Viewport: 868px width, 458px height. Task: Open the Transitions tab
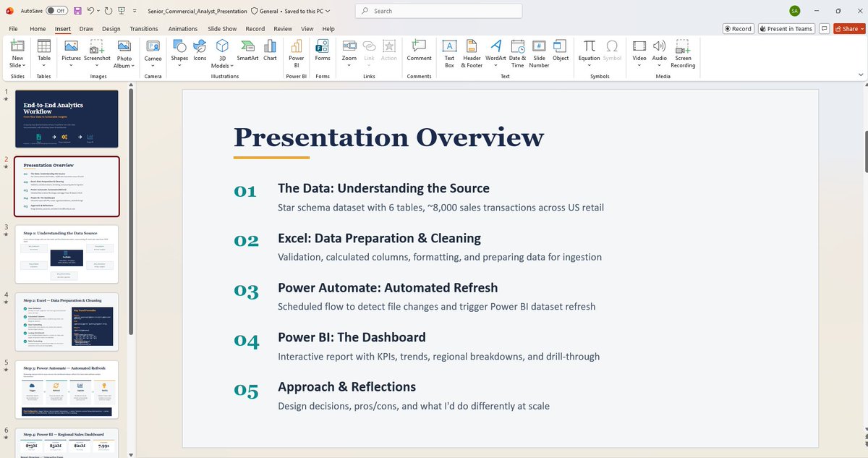[144, 29]
